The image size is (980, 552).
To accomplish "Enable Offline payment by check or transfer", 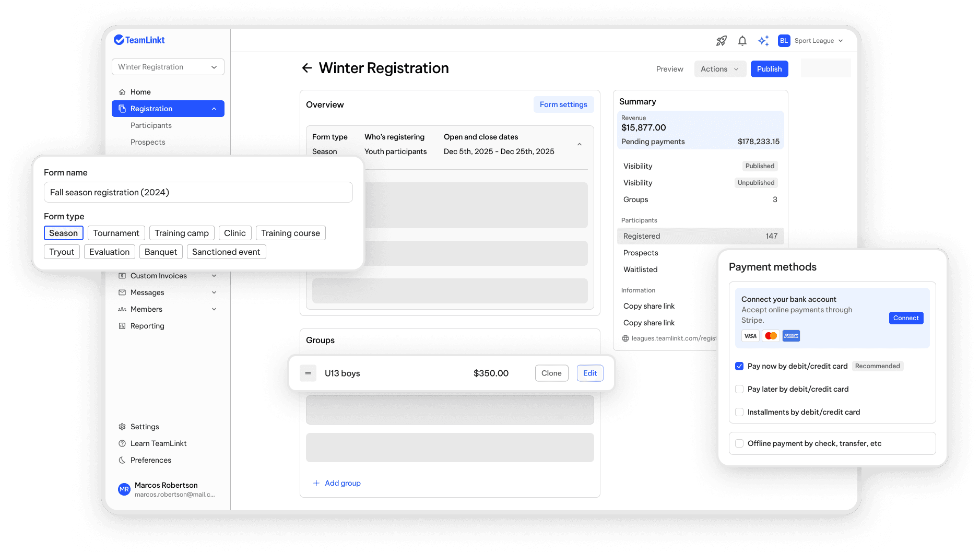I will pos(739,443).
